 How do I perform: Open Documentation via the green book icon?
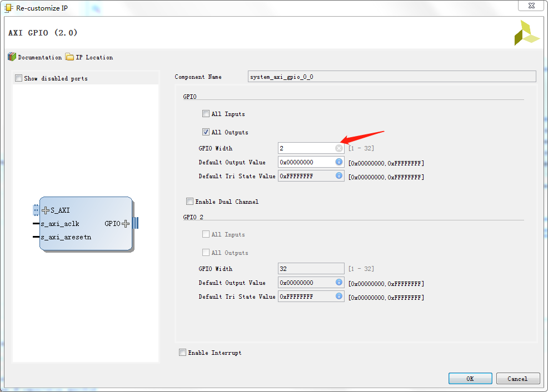(x=11, y=57)
